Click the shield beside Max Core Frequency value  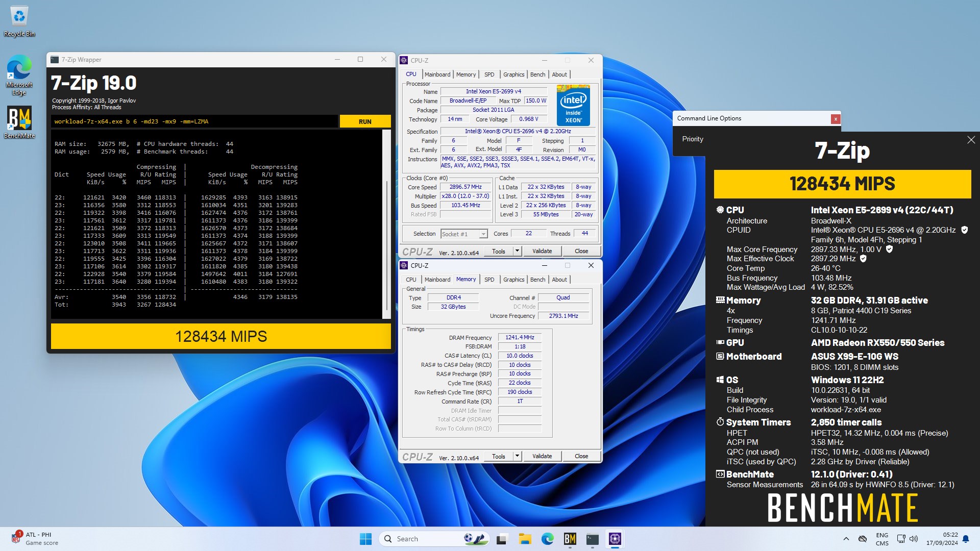tap(889, 249)
